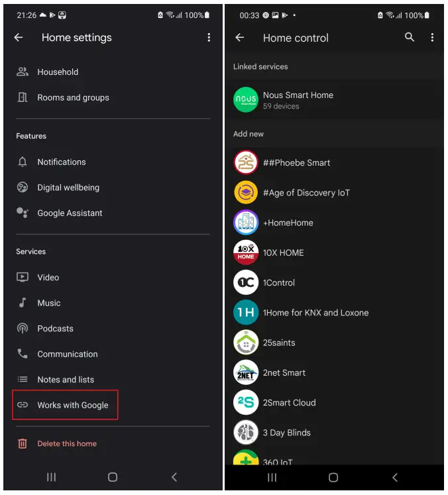
Task: Tap the Nous Smart Home logo
Action: [x=246, y=100]
